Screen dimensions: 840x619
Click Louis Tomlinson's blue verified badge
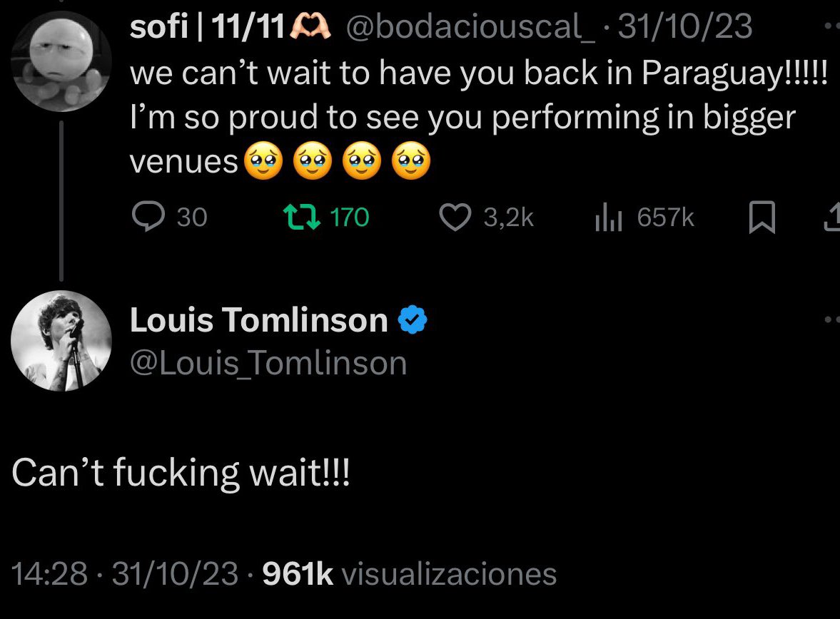(413, 319)
